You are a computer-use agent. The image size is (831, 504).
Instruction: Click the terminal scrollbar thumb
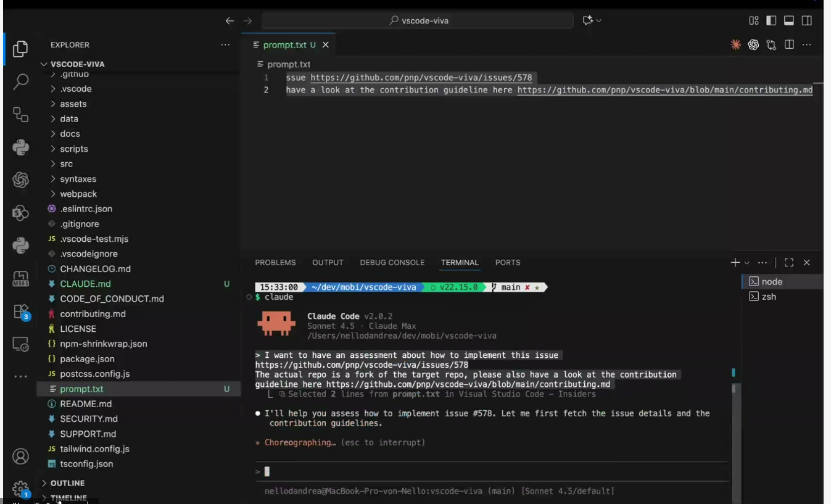(x=734, y=389)
